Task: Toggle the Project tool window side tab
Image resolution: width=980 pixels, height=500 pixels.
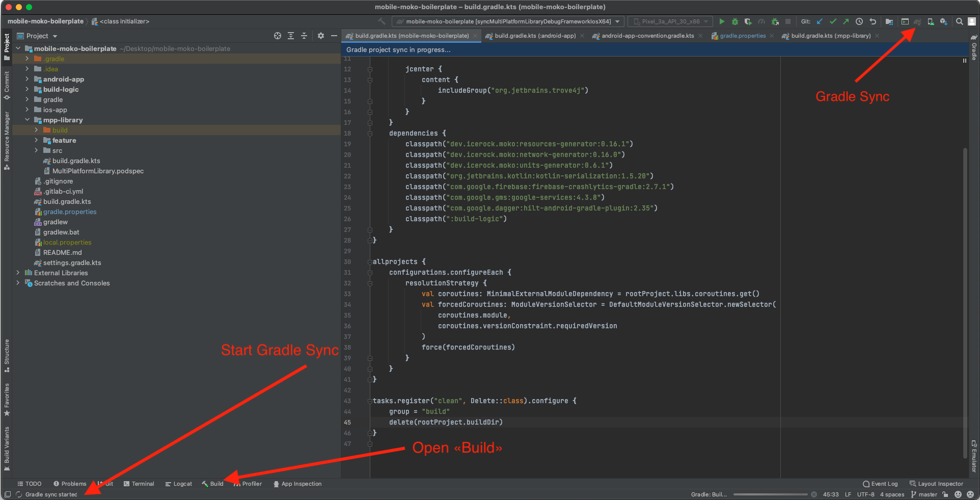Action: click(x=7, y=46)
